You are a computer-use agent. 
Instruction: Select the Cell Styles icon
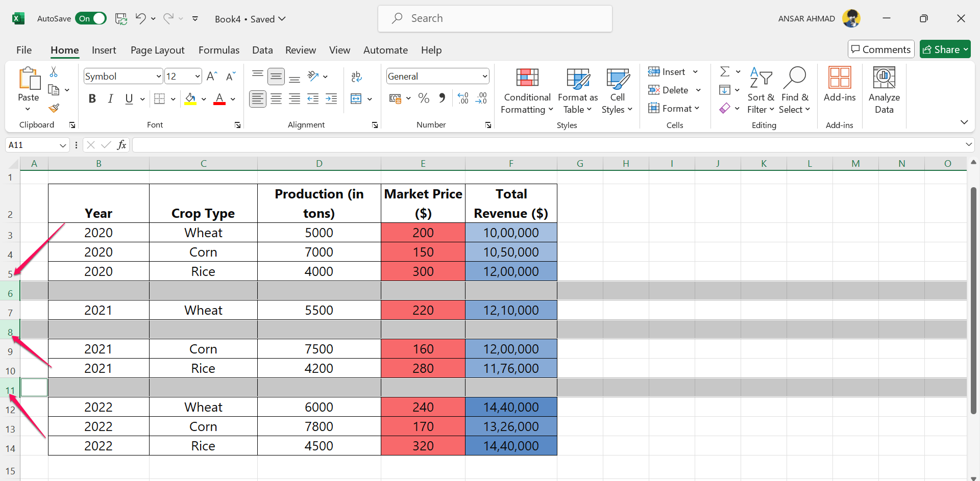pos(617,89)
